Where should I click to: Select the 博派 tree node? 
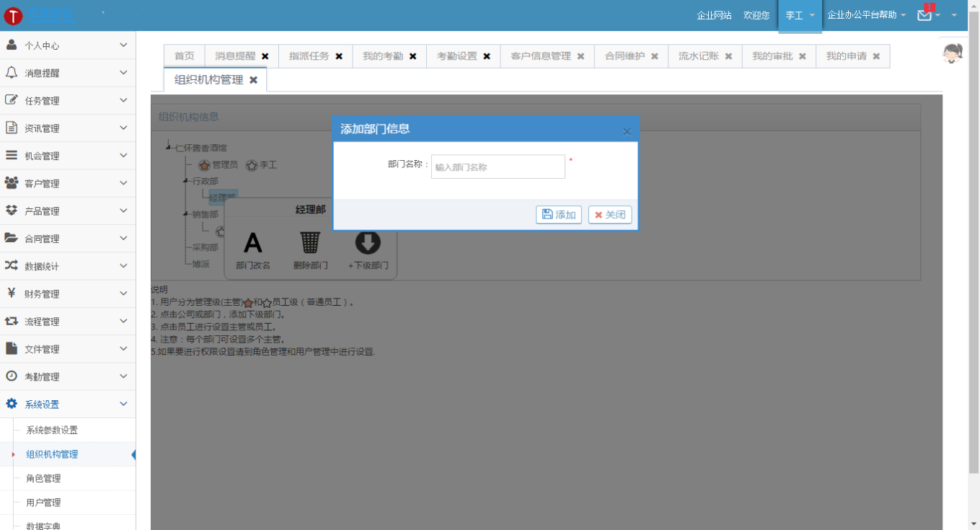[200, 264]
